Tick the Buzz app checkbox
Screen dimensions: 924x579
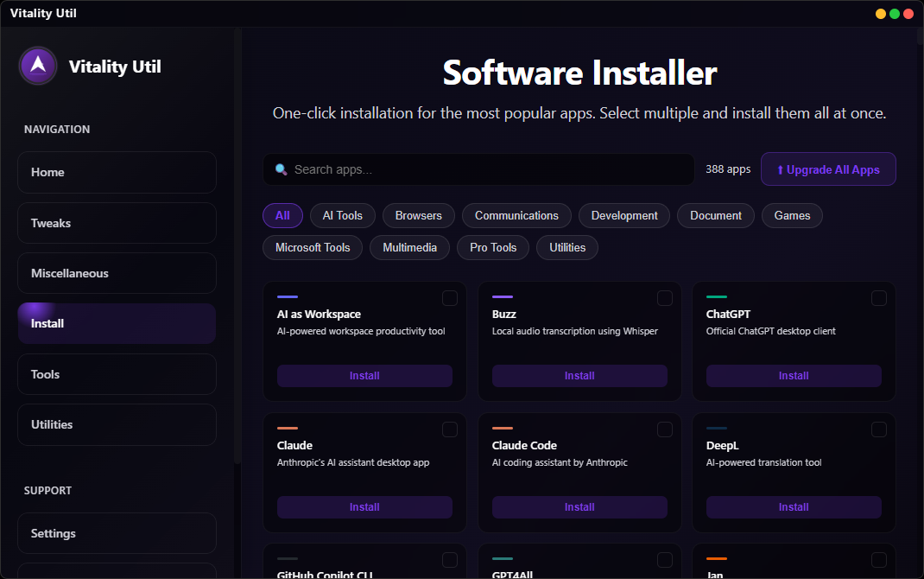[665, 297]
